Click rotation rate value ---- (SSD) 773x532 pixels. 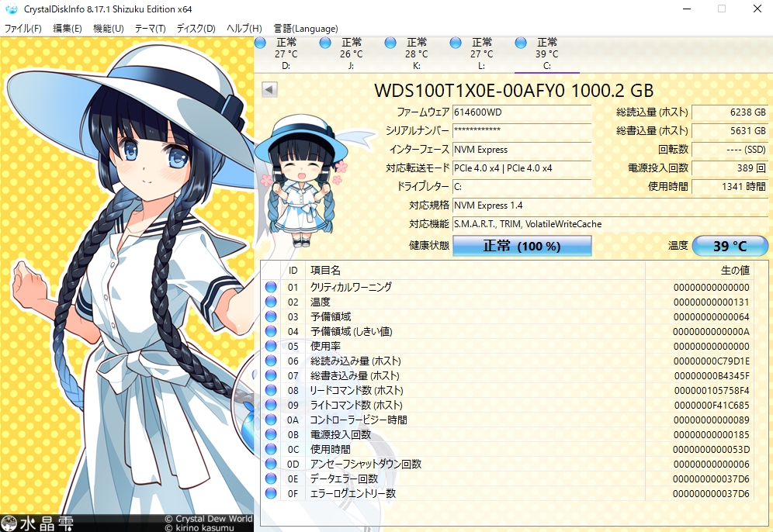pos(730,149)
